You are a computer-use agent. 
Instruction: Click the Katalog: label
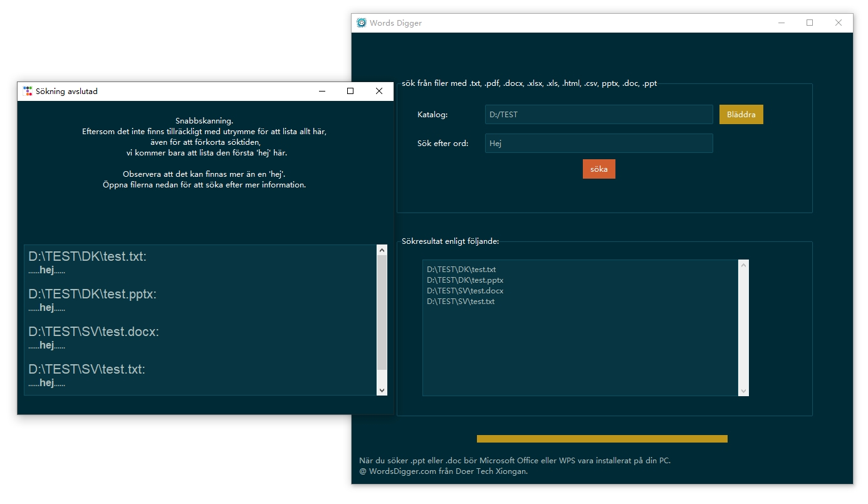tap(432, 115)
